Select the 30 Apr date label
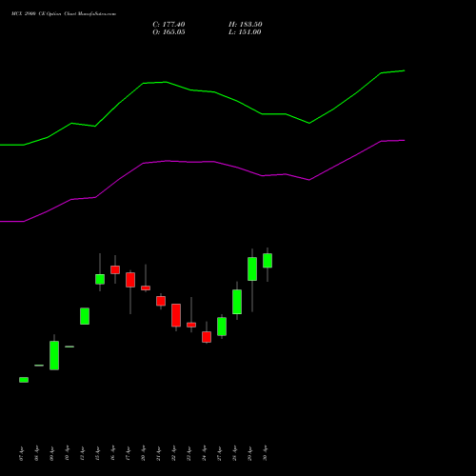This screenshot has width=476, height=476. [265, 453]
